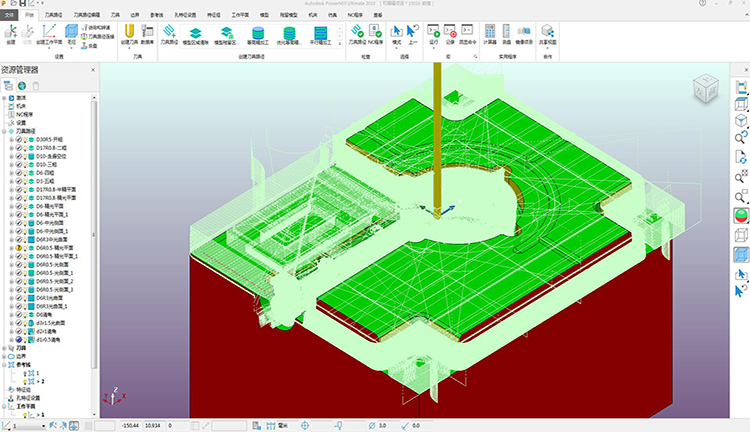Select Raster finishing (平行精加工) icon
The image size is (750, 432).
(320, 35)
